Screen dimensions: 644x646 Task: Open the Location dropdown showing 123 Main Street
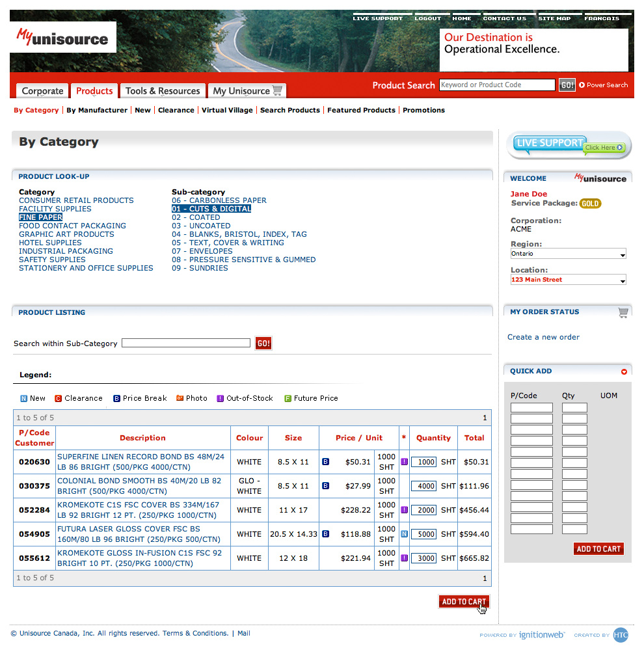[x=568, y=280]
